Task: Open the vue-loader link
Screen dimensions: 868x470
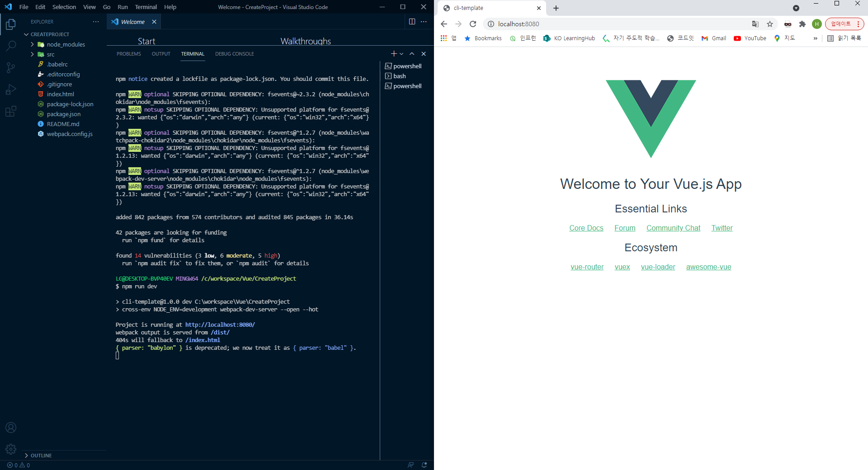Action: point(658,267)
